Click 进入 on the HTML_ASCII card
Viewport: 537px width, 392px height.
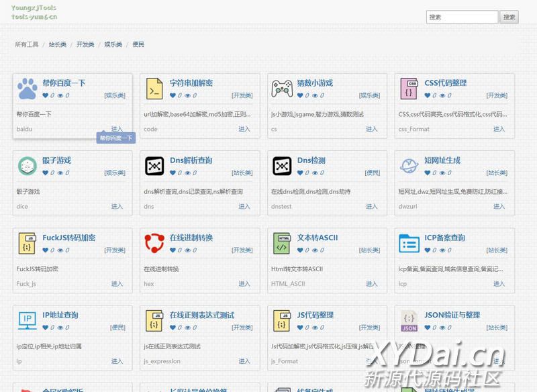coord(372,284)
